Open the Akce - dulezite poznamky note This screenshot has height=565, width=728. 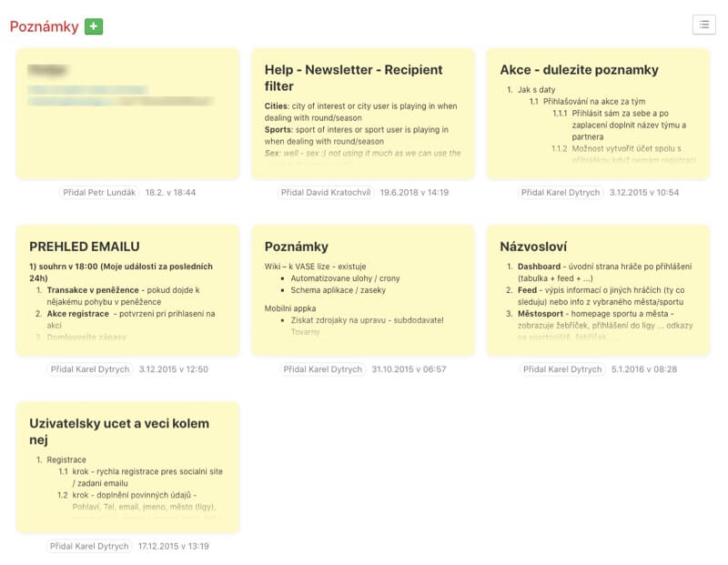click(x=598, y=114)
